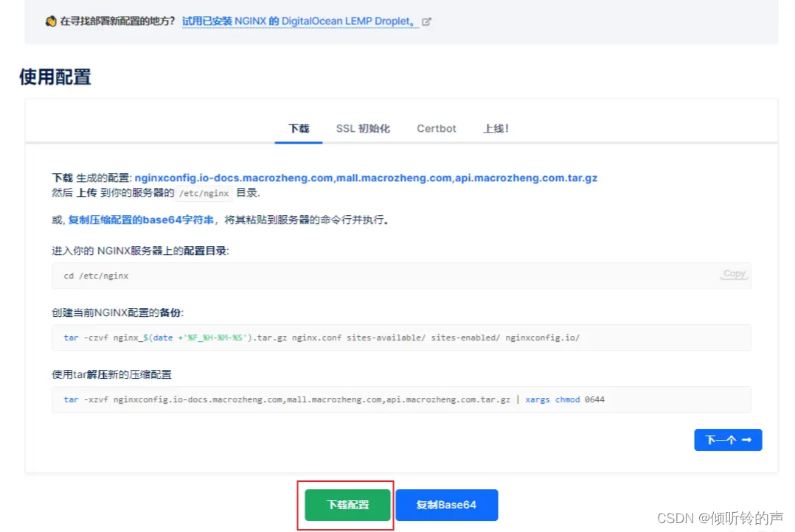Click the cd /etc/nginx code block

[401, 276]
